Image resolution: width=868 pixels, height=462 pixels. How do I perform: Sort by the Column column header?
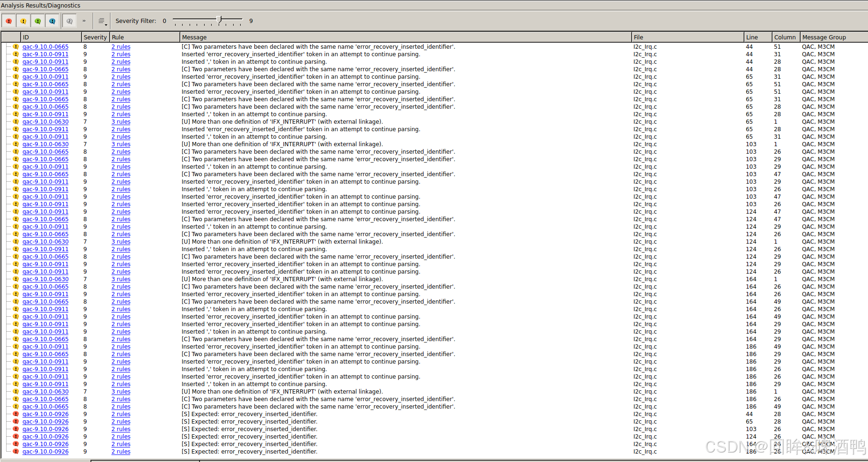click(x=786, y=37)
